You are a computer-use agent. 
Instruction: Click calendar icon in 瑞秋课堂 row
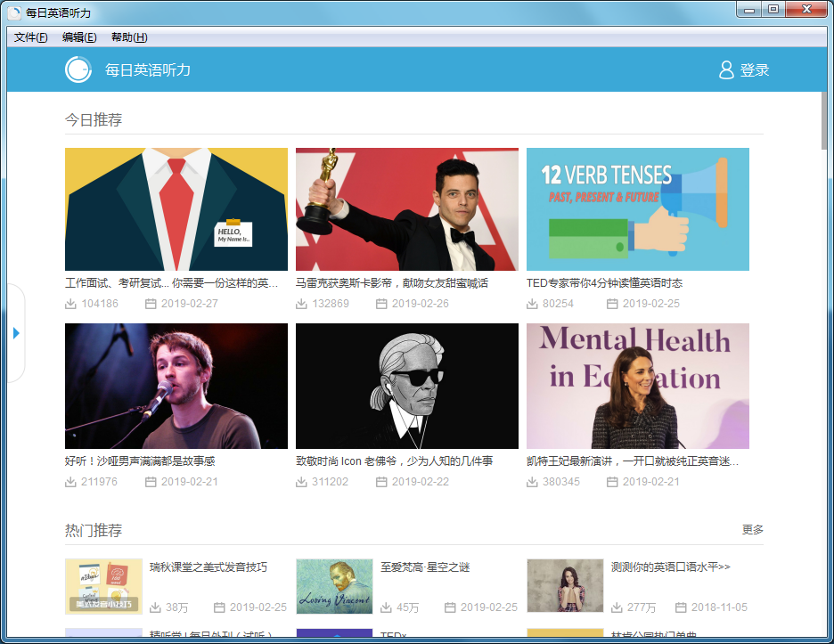coord(219,607)
